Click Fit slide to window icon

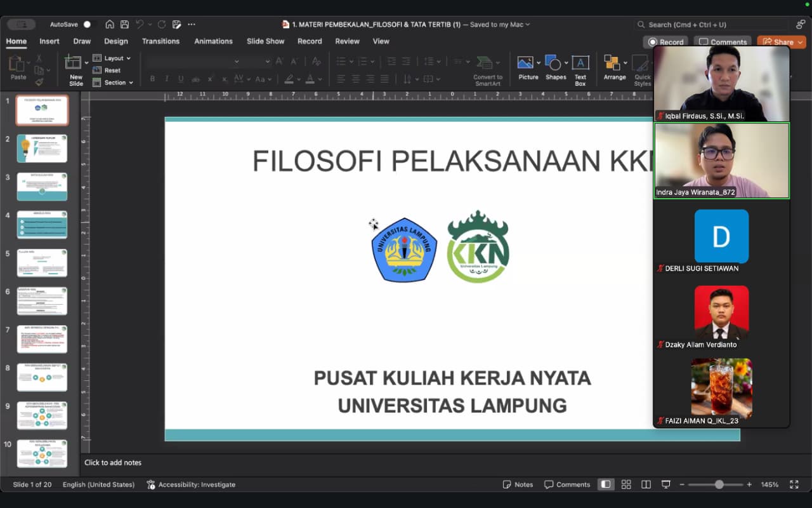(794, 485)
